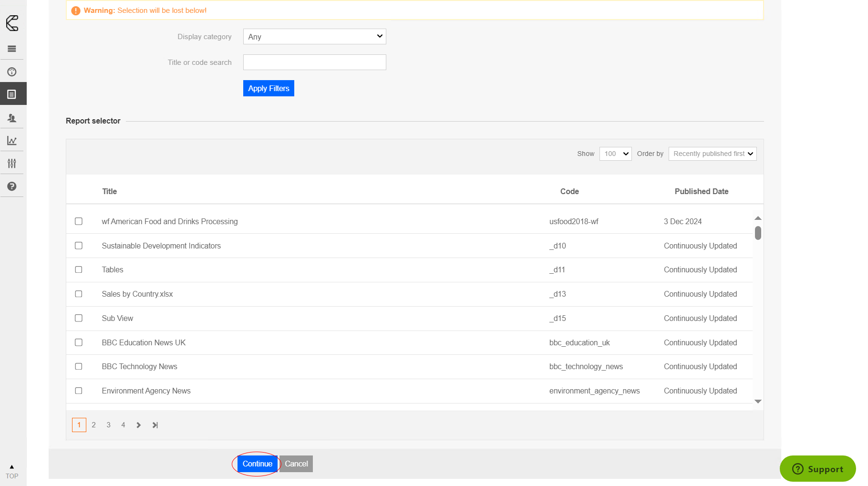
Task: Open the hamburger menu icon in sidebar
Action: [12, 49]
